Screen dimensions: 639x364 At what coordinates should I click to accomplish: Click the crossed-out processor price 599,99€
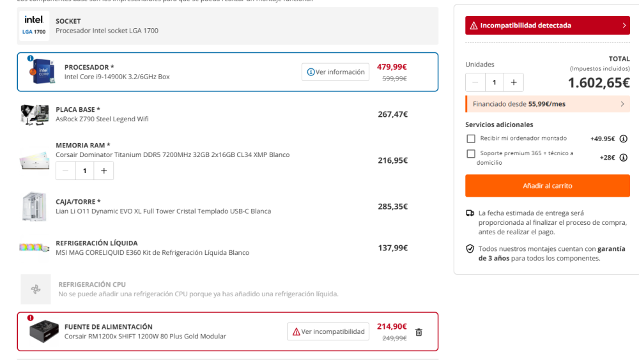pos(394,79)
